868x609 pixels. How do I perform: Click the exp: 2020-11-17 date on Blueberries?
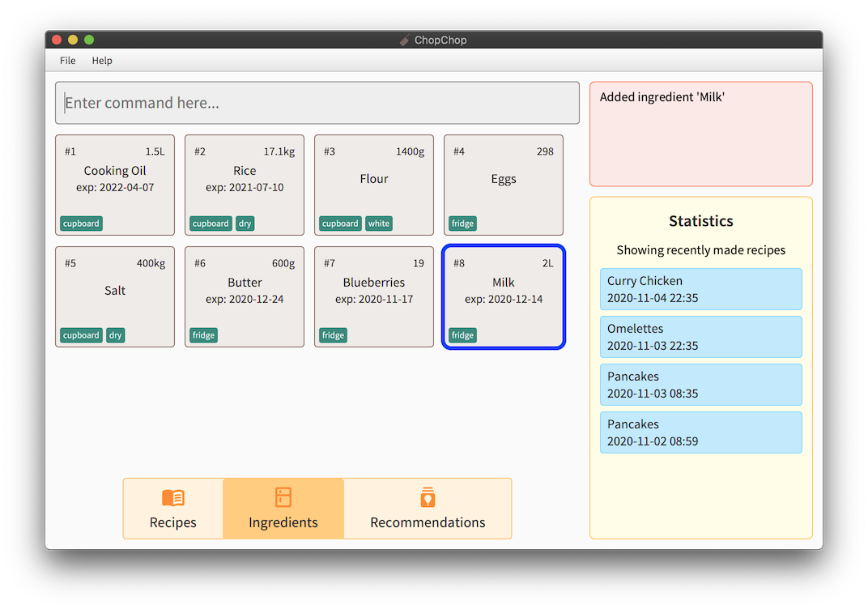click(374, 299)
